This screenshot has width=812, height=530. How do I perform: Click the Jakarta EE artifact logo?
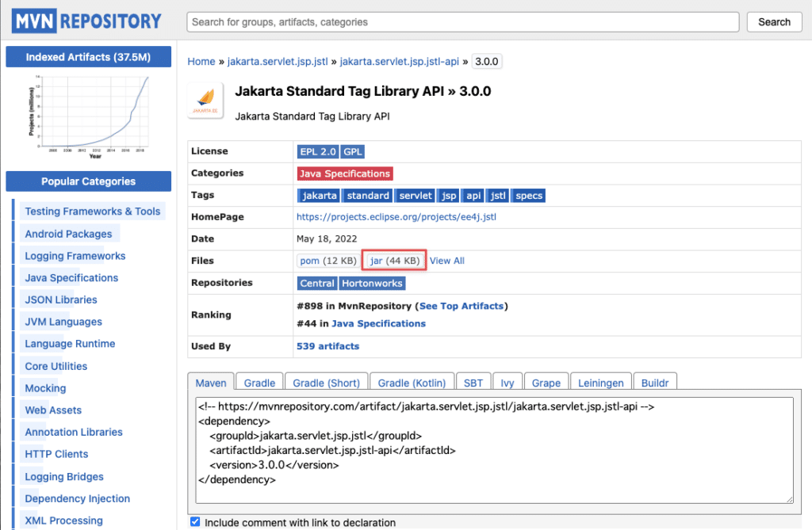[205, 101]
